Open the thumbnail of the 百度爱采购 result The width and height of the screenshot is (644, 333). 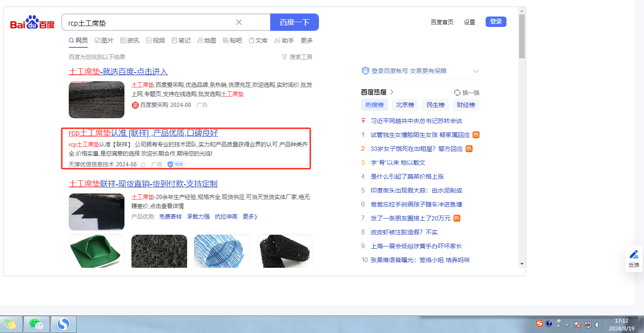(x=97, y=100)
